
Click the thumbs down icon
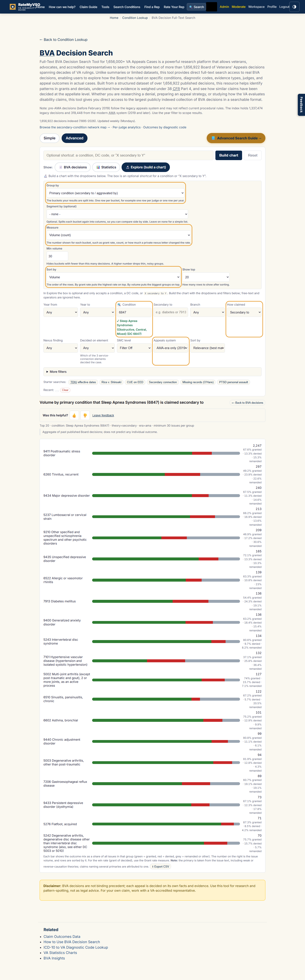pos(85,415)
